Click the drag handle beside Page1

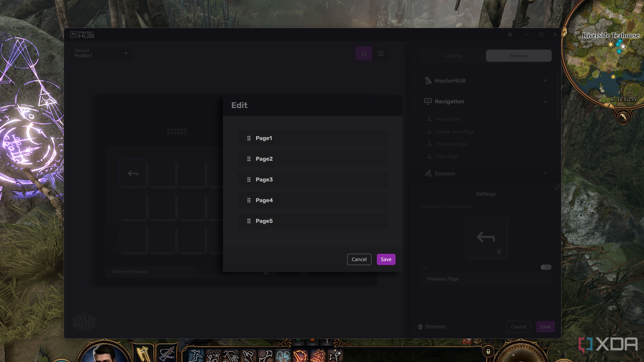[249, 138]
